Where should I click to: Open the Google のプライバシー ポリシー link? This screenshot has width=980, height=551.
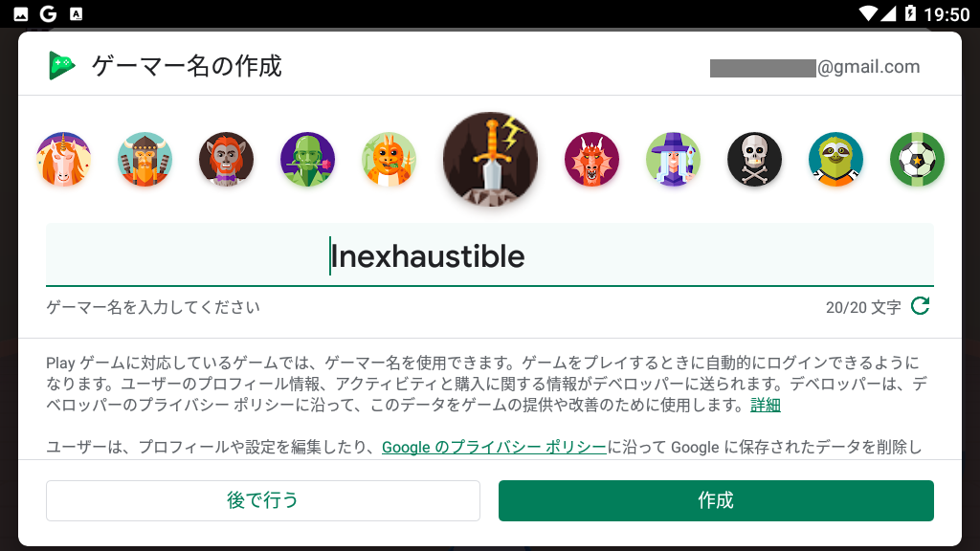[x=495, y=448]
